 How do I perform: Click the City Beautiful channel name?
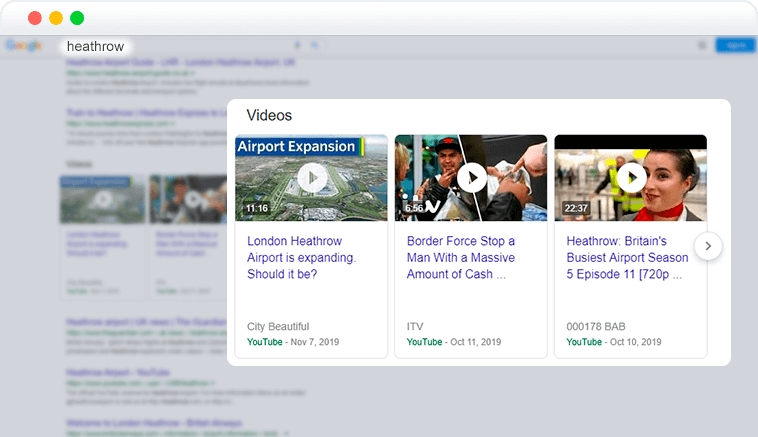pos(278,326)
